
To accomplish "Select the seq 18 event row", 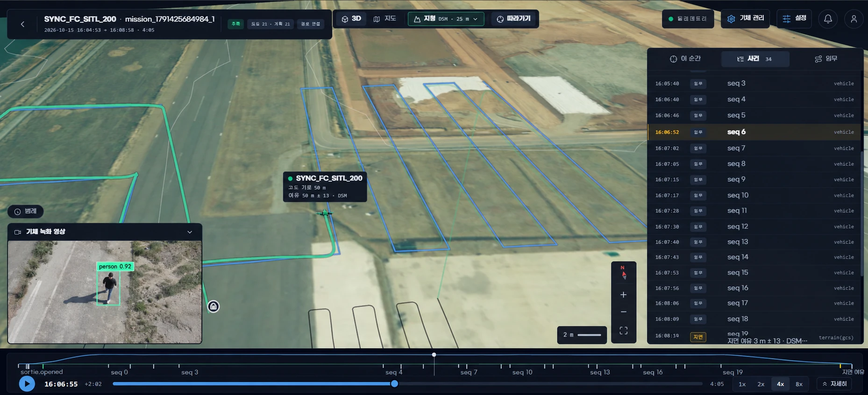I will (754, 319).
